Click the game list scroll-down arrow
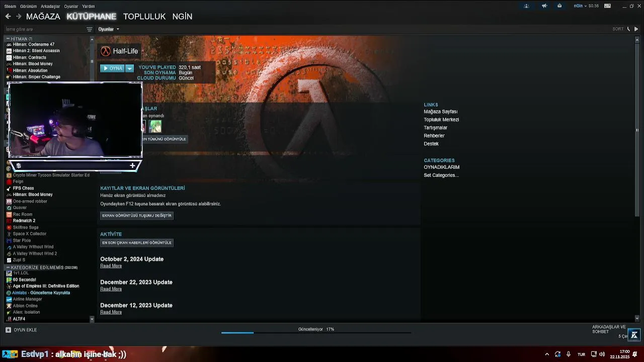The width and height of the screenshot is (644, 362). pos(92,319)
